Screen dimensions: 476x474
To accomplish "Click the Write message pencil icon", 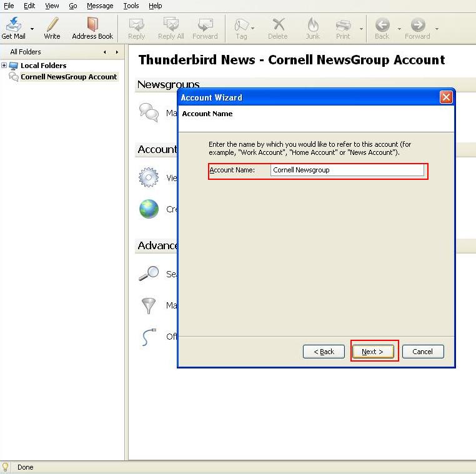I will point(52,26).
